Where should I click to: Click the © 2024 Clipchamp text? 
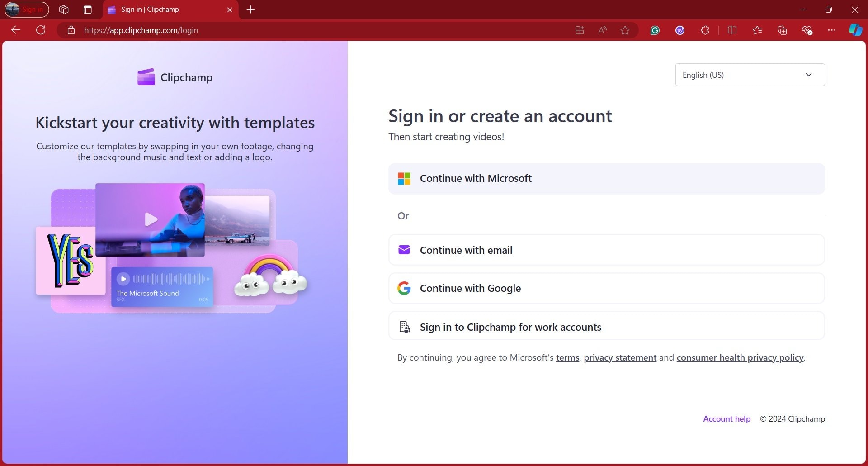792,419
